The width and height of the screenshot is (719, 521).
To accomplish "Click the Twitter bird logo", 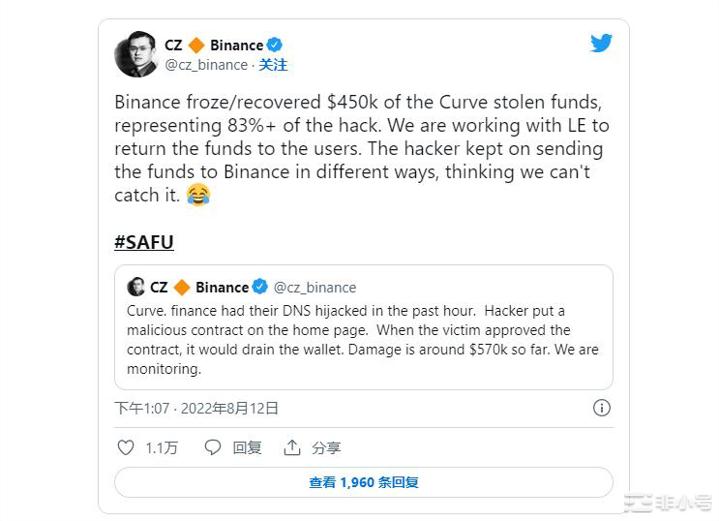I will tap(601, 44).
